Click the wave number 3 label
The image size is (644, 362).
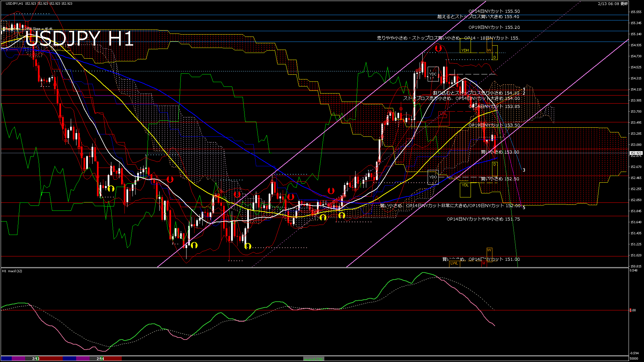tap(524, 170)
